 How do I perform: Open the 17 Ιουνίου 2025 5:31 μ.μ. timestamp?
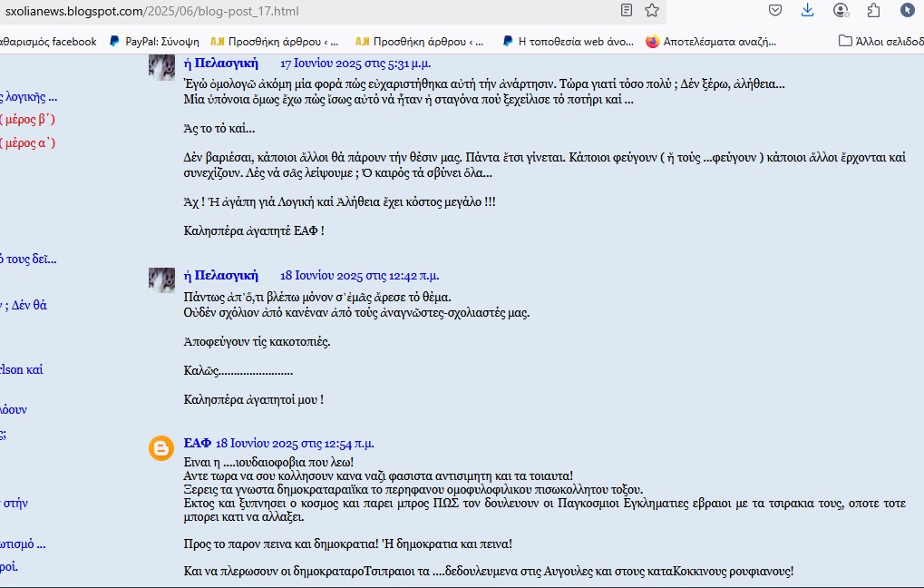355,64
